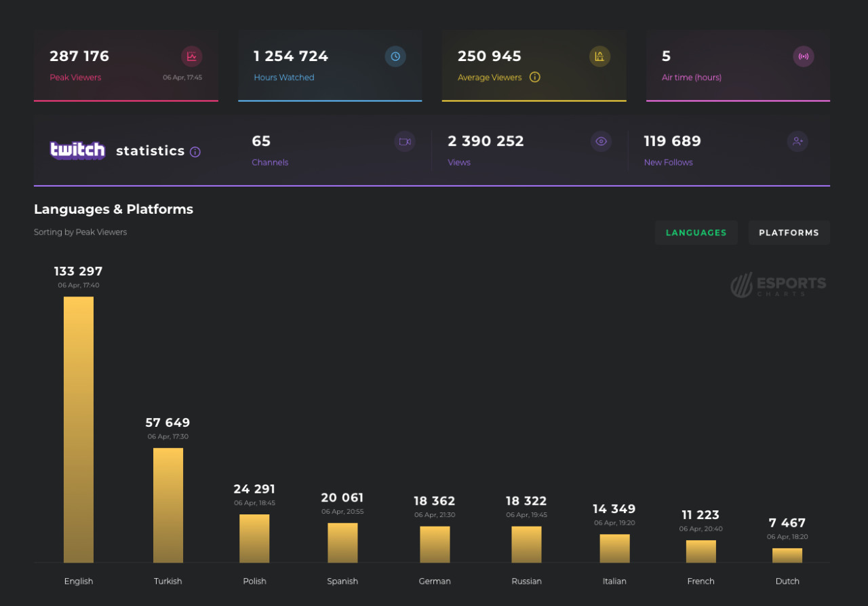868x606 pixels.
Task: Click the 287 176 Peak Viewers card
Action: (126, 66)
